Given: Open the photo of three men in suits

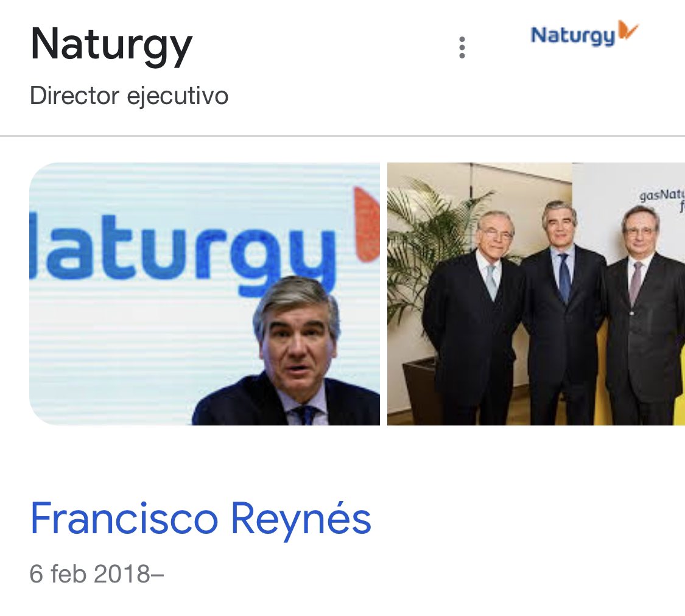Looking at the screenshot, I should click(536, 294).
